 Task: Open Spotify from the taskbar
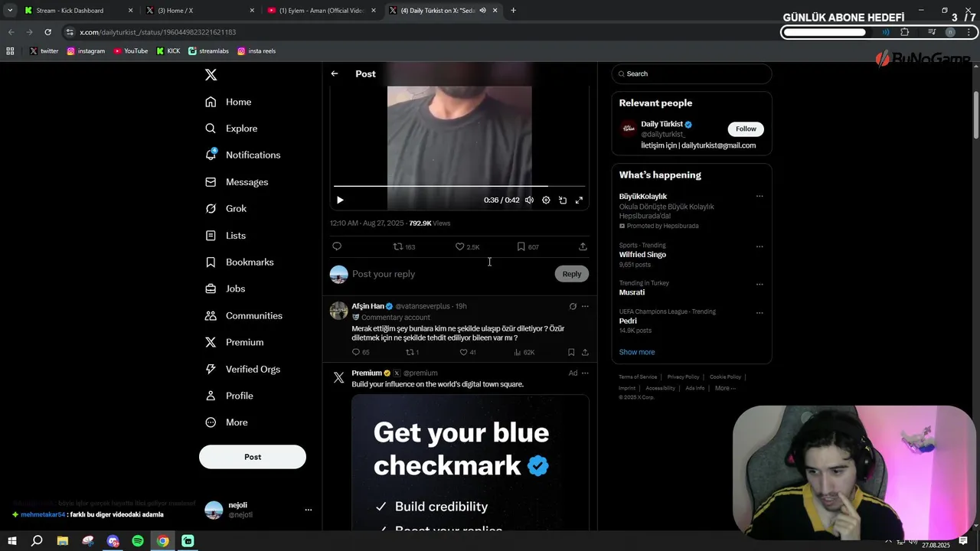(x=138, y=541)
